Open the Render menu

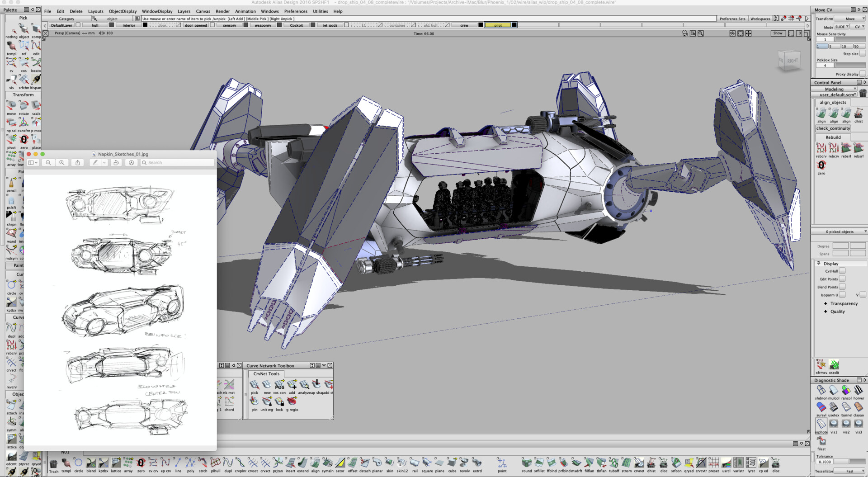pos(222,11)
